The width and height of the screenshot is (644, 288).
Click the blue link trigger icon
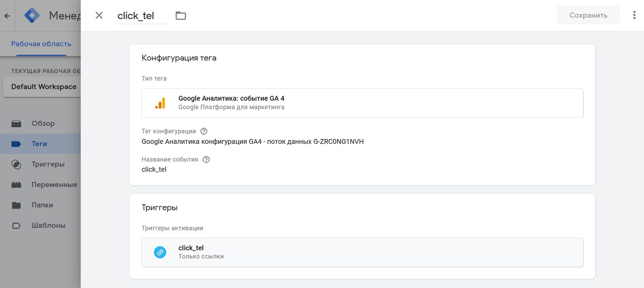click(x=160, y=252)
